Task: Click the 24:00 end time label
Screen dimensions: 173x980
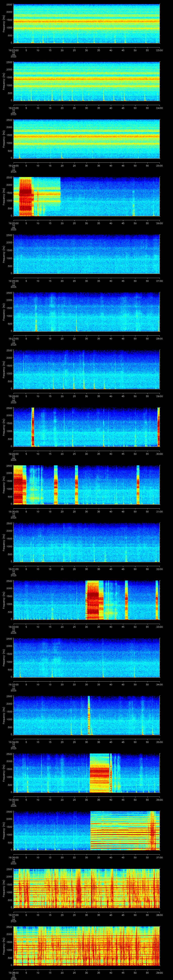Action: click(159, 108)
